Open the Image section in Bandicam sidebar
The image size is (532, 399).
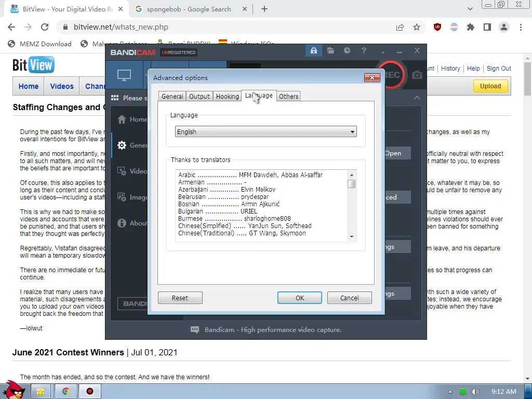tap(131, 197)
